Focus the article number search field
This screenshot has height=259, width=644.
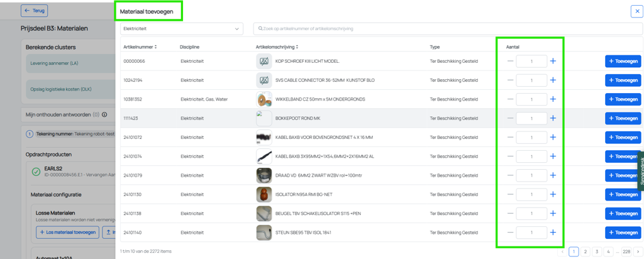point(448,29)
